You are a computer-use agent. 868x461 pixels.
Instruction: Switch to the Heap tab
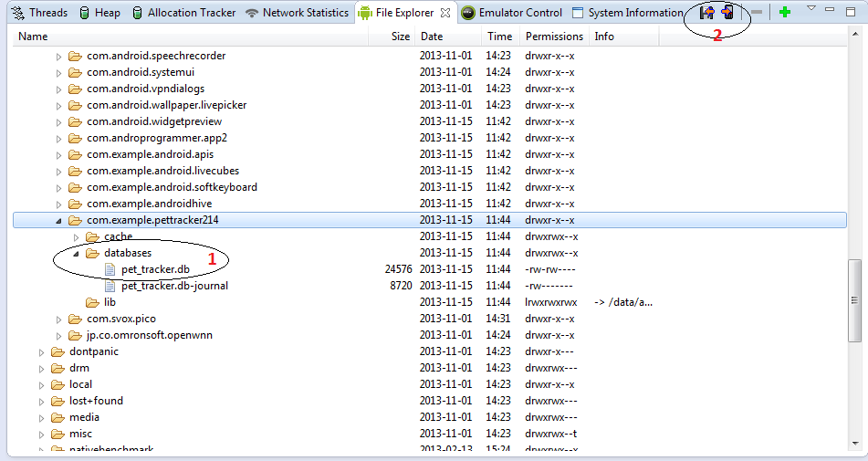coord(99,13)
